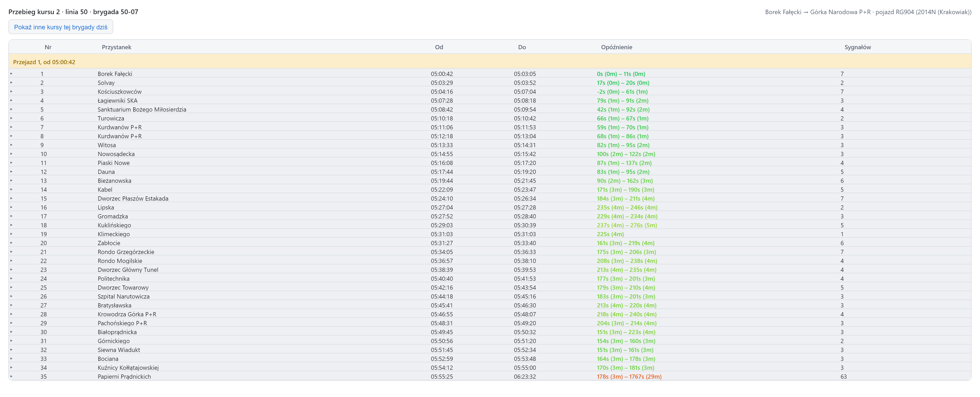Viewport: 980px width, 397px height.
Task: Expand row 2 Solvay disclosure triangle
Action: click(x=12, y=82)
